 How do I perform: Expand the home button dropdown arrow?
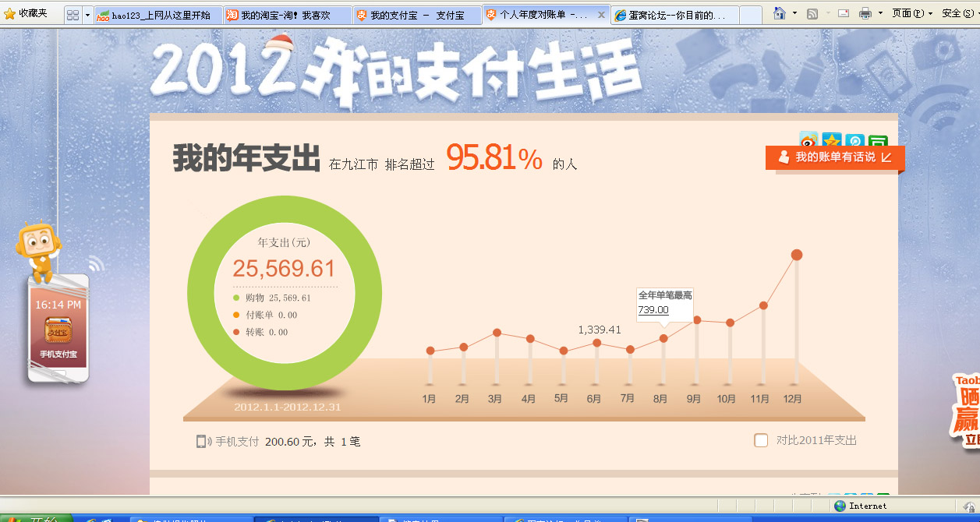(x=794, y=13)
